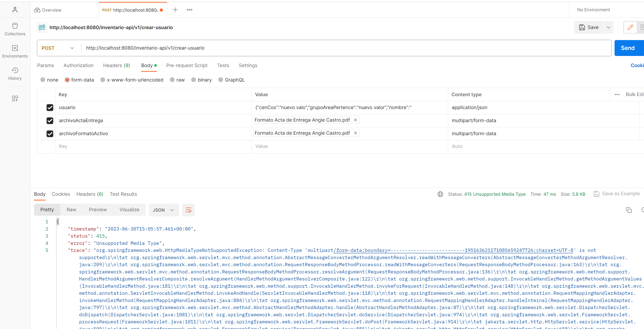Open the Pre-request Script tab
The image size is (644, 329).
pyautogui.click(x=187, y=65)
